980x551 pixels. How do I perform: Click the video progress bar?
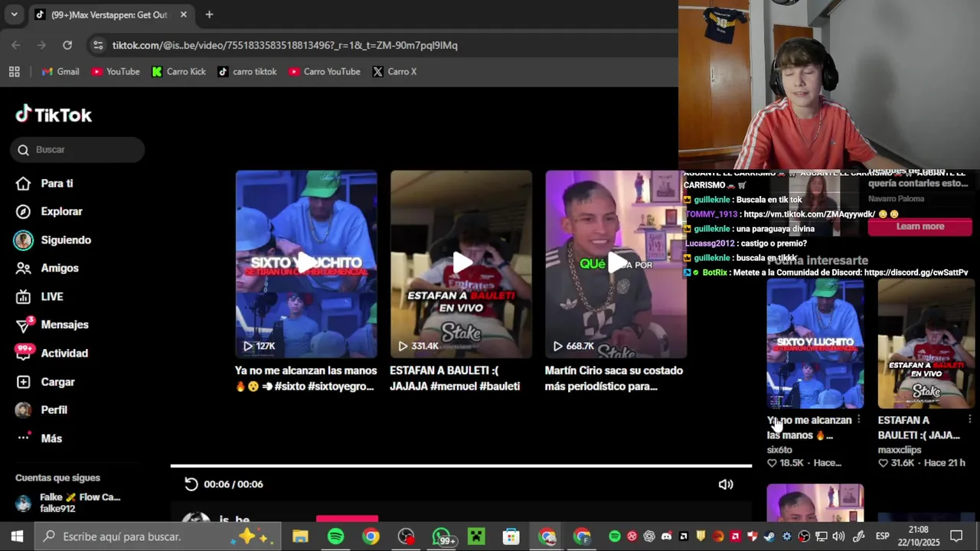point(461,465)
